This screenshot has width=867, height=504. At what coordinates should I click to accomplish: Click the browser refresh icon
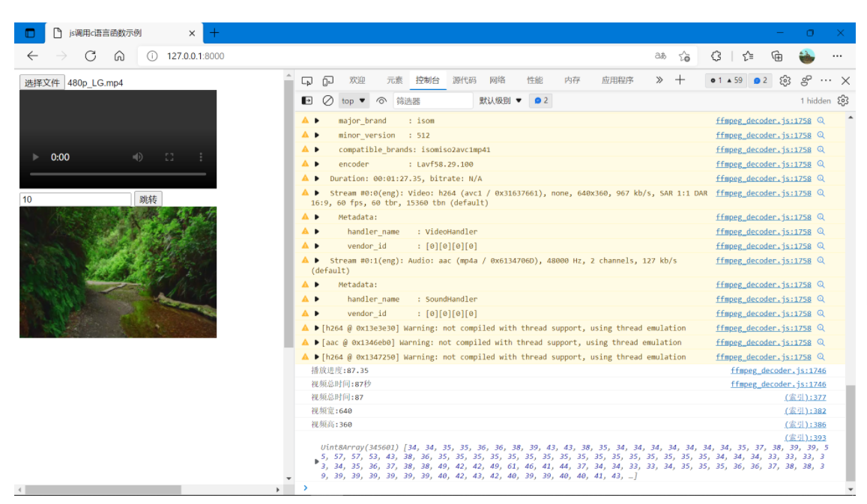[x=91, y=55]
